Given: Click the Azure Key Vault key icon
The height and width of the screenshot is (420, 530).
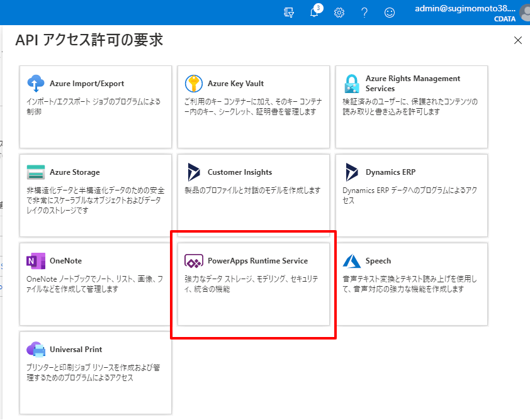Looking at the screenshot, I should pyautogui.click(x=194, y=84).
